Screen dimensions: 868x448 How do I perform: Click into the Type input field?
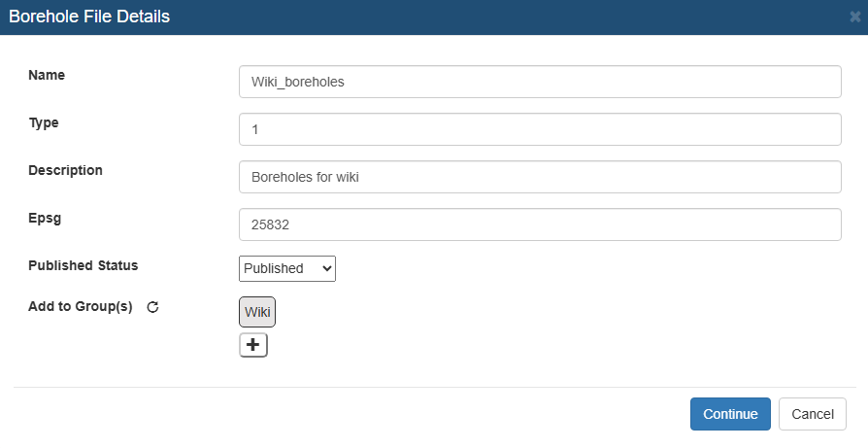point(540,129)
